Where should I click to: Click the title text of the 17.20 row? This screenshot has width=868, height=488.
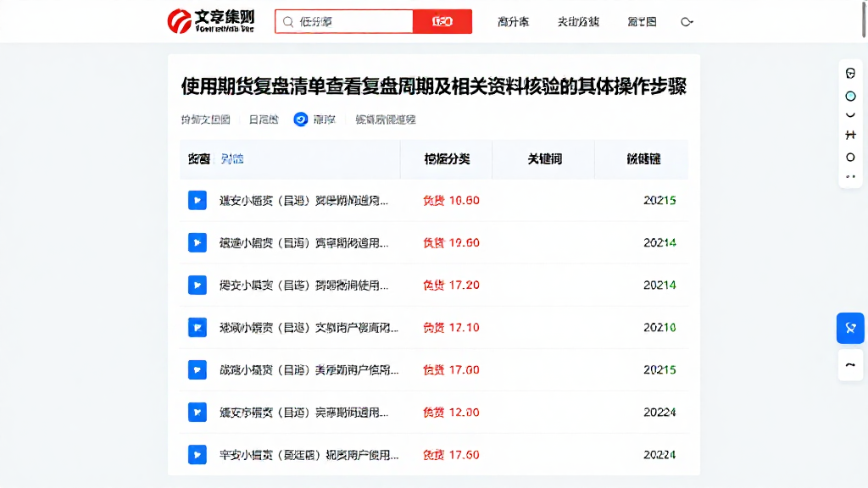click(x=303, y=286)
